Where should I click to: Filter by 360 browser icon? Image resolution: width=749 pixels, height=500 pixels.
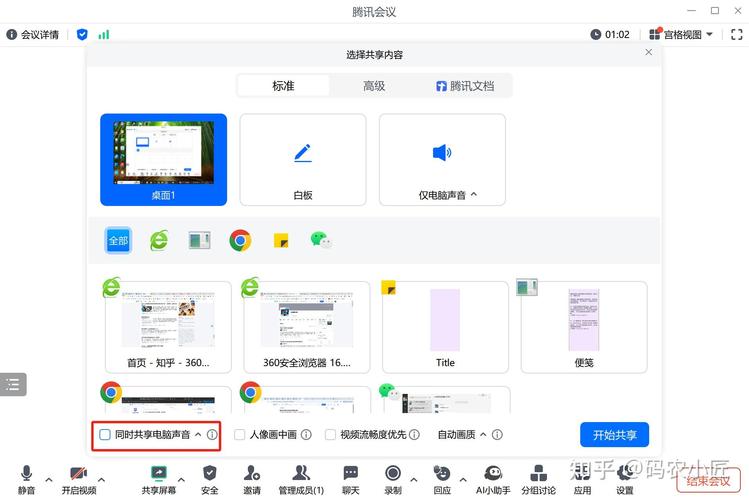pyautogui.click(x=159, y=240)
